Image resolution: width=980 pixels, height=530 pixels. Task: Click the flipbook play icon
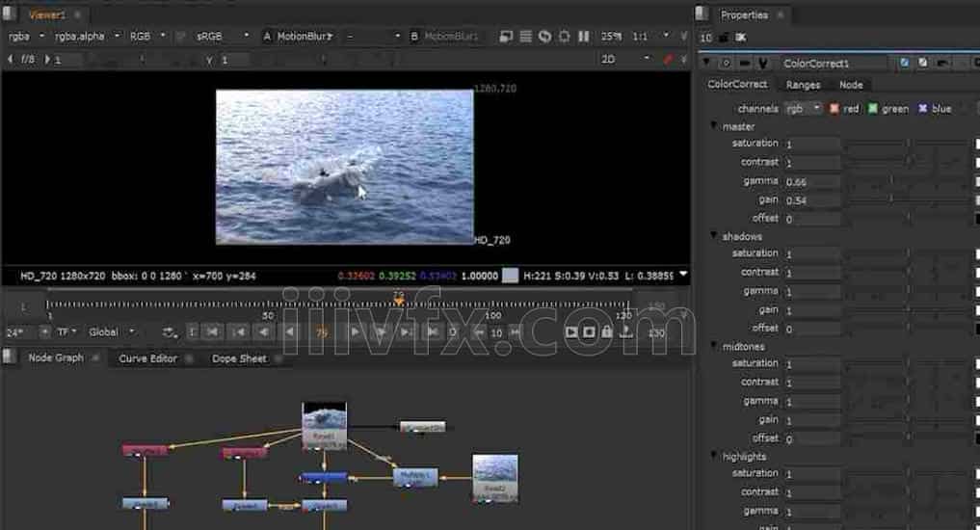[571, 331]
